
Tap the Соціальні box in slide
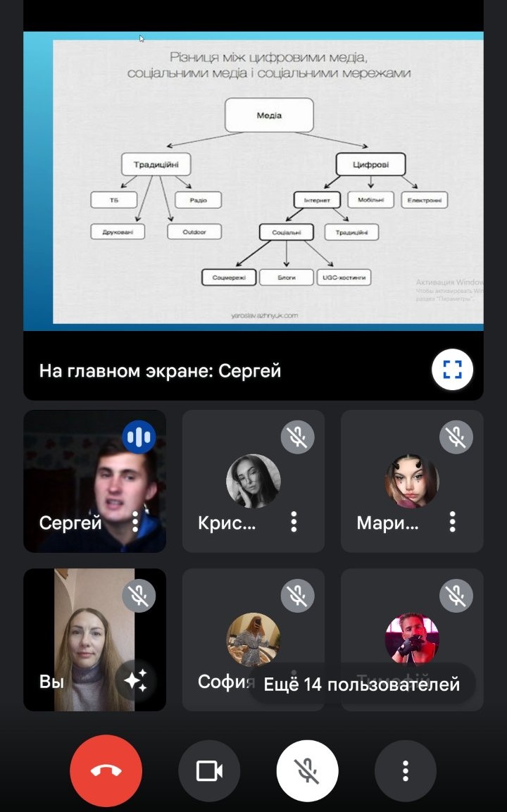287,232
